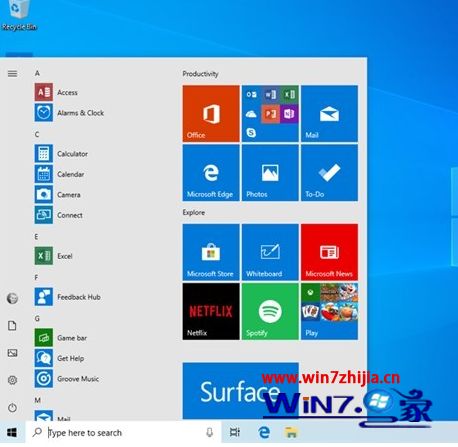Click the Surface tile
Screen dimensions: 458x447
pyautogui.click(x=240, y=391)
